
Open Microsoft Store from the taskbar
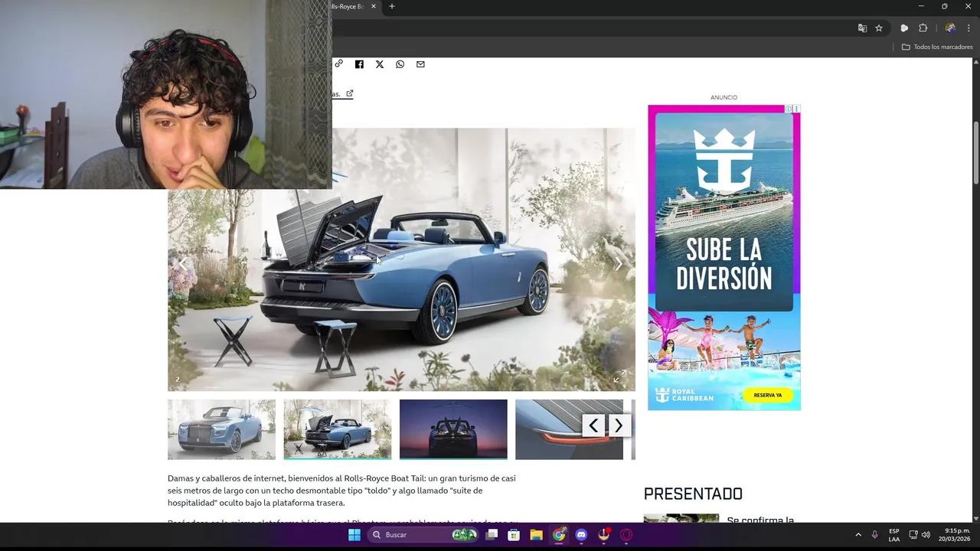click(514, 535)
